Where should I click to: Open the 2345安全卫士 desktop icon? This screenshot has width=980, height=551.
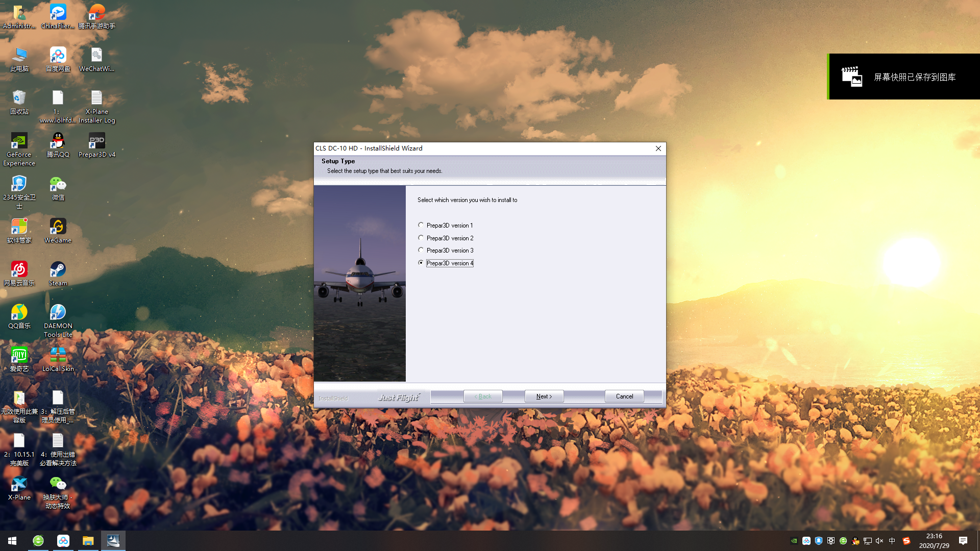19,192
